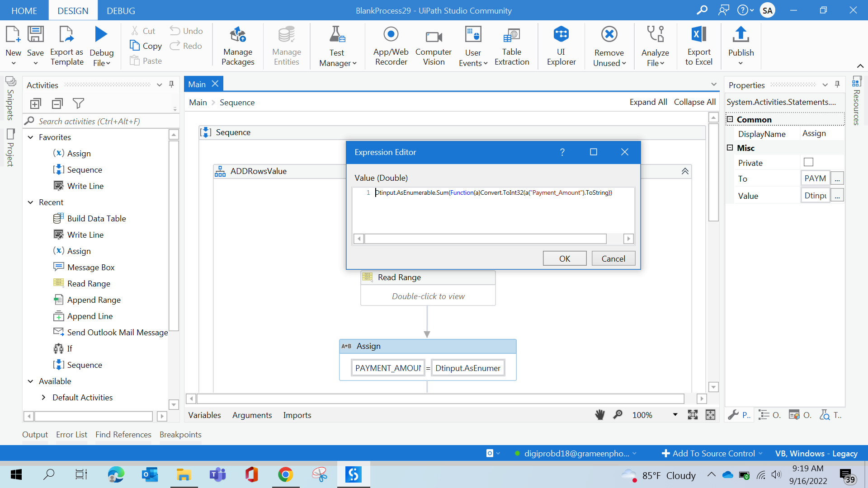Toggle the Private checkbox
The width and height of the screenshot is (868, 488).
point(808,162)
